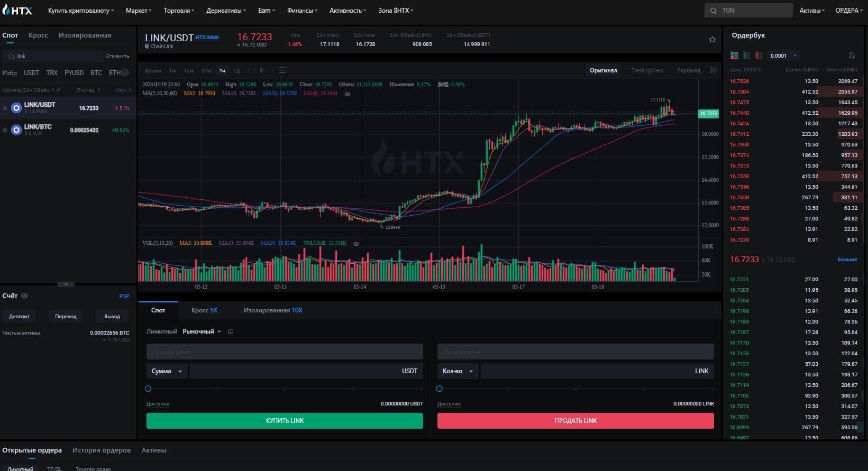Switch to the История ордеров tab
Viewport: 868px width, 471px height.
click(x=101, y=450)
